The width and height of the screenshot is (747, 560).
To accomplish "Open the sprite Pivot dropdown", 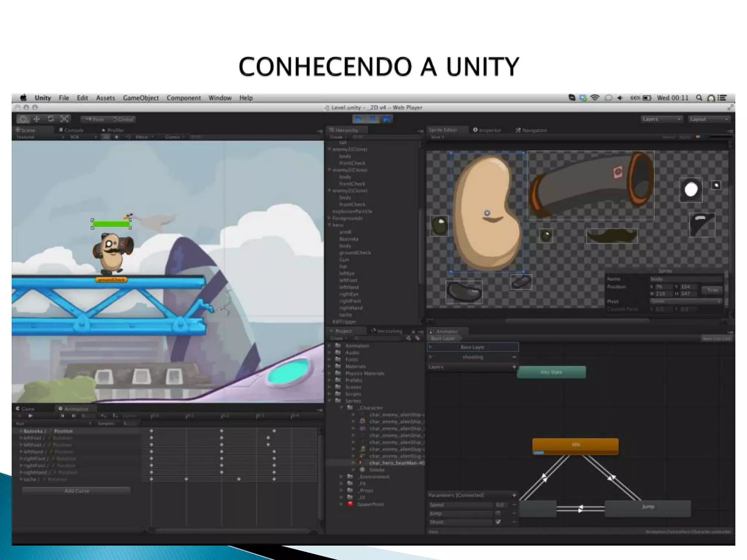I will pos(686,301).
